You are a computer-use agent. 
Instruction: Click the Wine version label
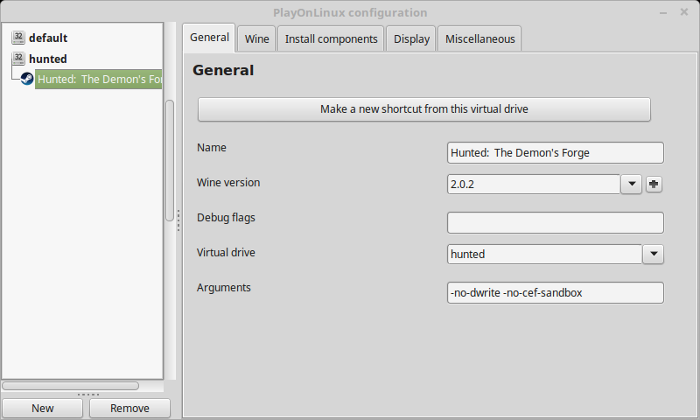228,183
